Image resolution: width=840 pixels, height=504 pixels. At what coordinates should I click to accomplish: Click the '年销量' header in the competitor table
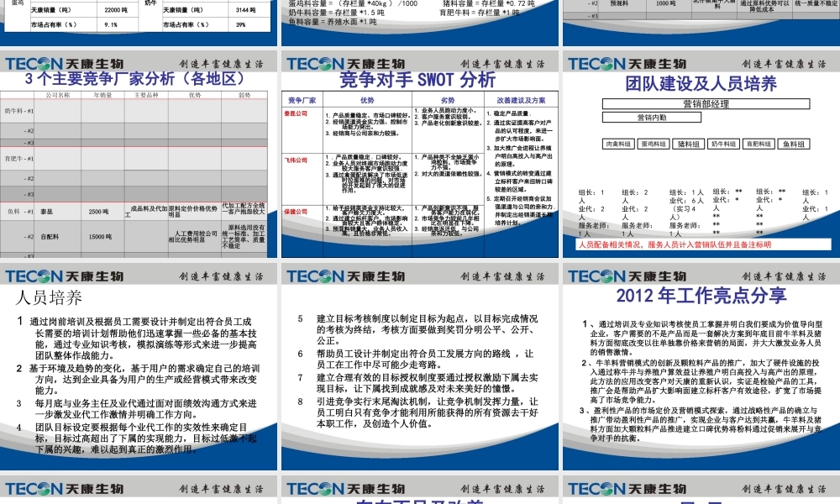point(102,95)
